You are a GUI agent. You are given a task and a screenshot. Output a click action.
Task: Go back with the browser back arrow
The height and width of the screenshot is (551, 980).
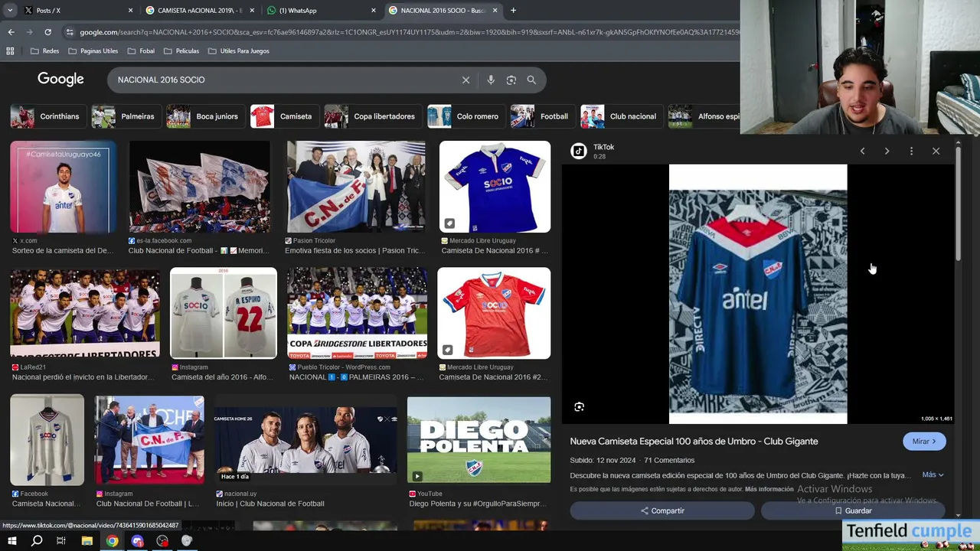click(x=11, y=32)
